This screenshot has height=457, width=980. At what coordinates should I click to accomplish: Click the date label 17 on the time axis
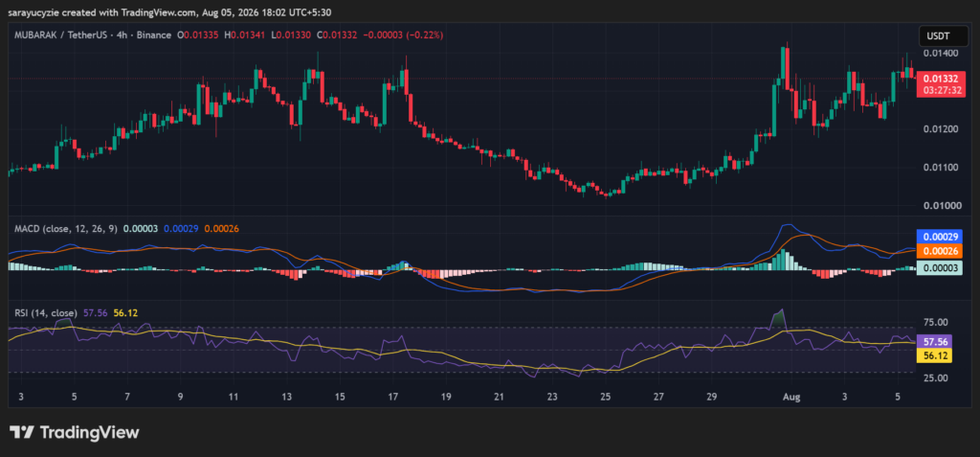pos(393,397)
